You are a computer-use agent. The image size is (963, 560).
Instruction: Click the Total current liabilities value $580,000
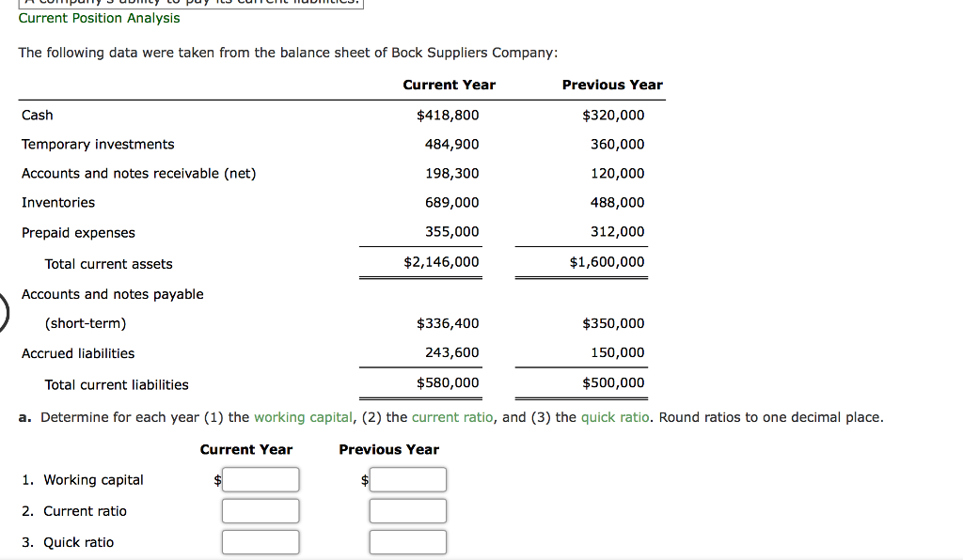[x=449, y=382]
